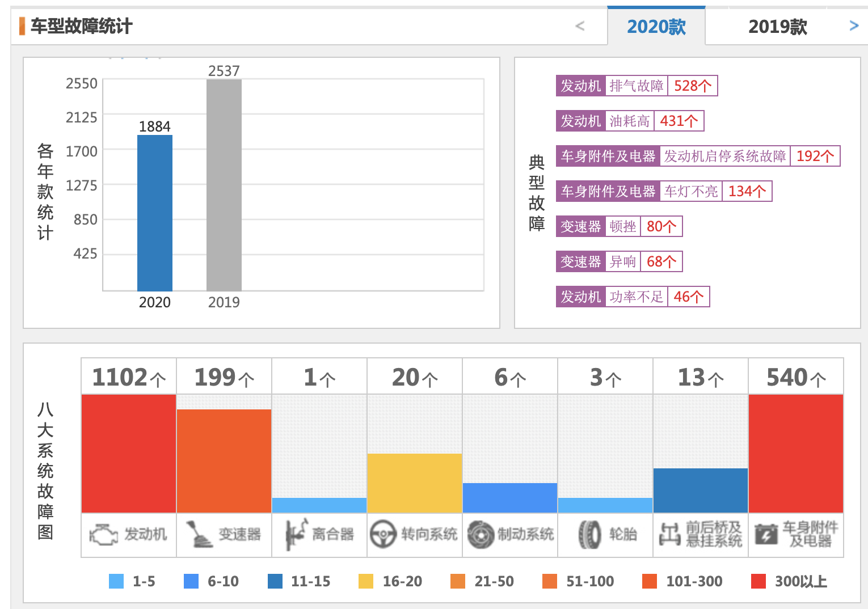Screen dimensions: 868x609
Task: Select the gray 2019 bar in chart
Action: pos(224,185)
